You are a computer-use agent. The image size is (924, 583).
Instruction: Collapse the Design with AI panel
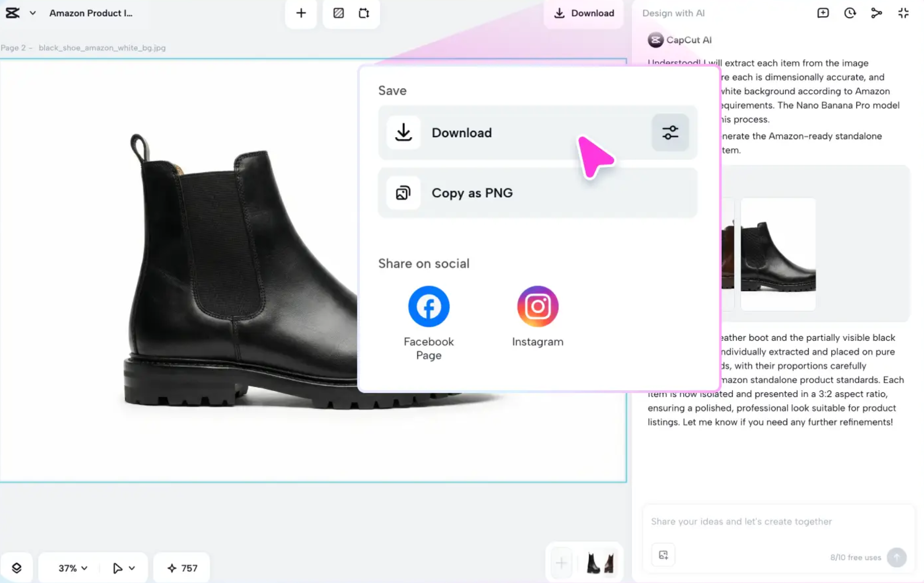[x=903, y=13]
